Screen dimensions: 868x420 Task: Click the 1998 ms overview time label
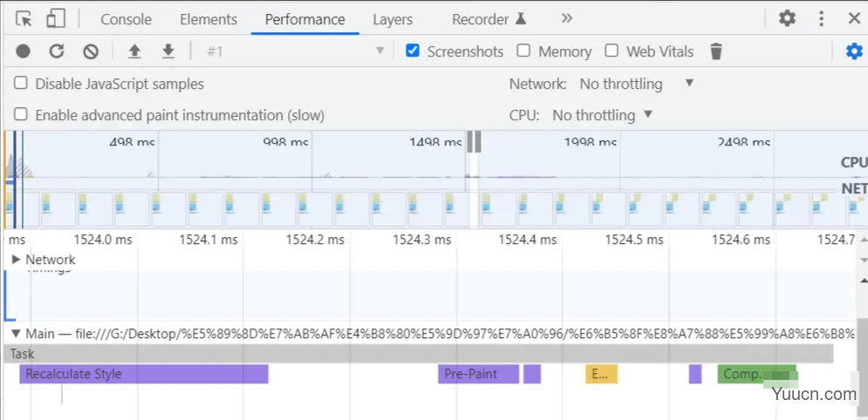point(590,142)
